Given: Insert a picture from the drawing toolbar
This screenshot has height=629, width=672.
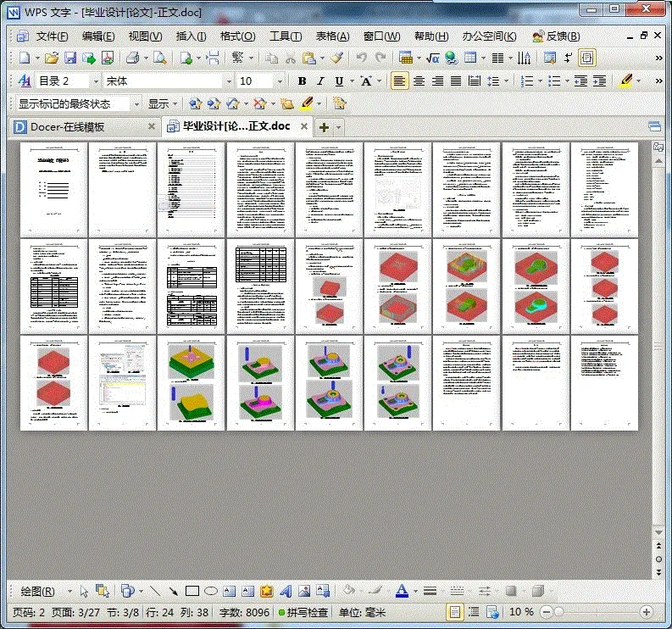Looking at the screenshot, I should (x=304, y=591).
